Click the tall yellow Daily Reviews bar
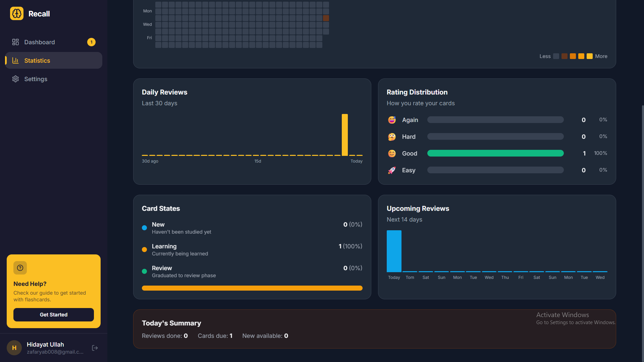644x362 pixels. pos(344,135)
